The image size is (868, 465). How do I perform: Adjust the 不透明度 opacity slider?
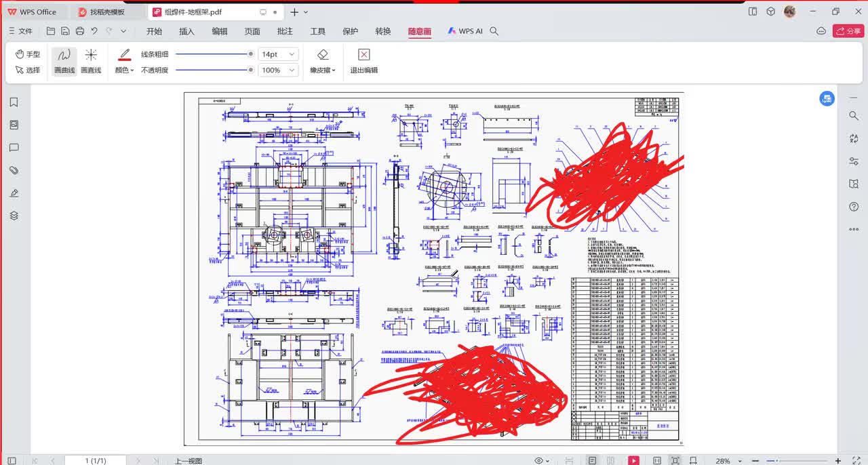coord(214,70)
